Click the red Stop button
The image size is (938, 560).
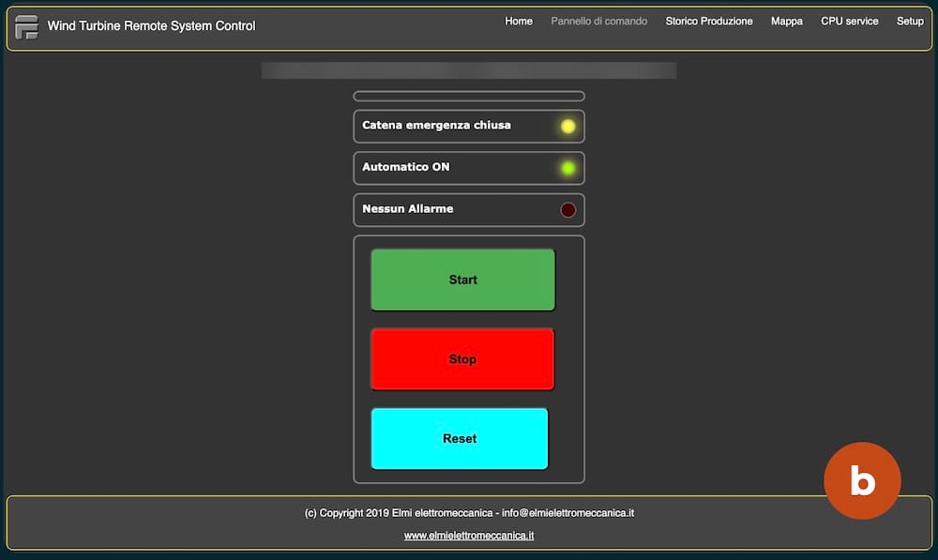[462, 359]
